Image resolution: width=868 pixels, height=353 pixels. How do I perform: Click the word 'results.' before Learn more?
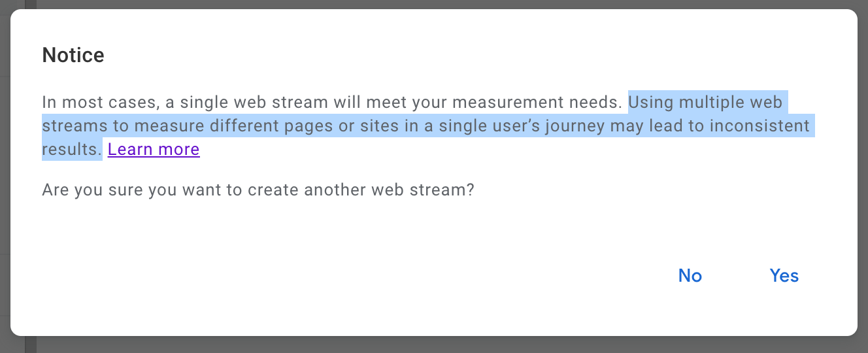[72, 150]
